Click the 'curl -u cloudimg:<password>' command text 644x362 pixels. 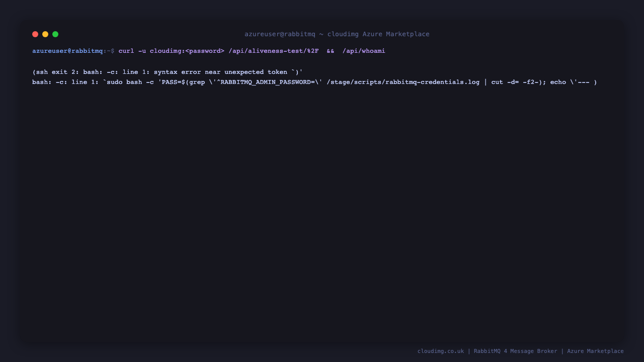click(x=172, y=51)
